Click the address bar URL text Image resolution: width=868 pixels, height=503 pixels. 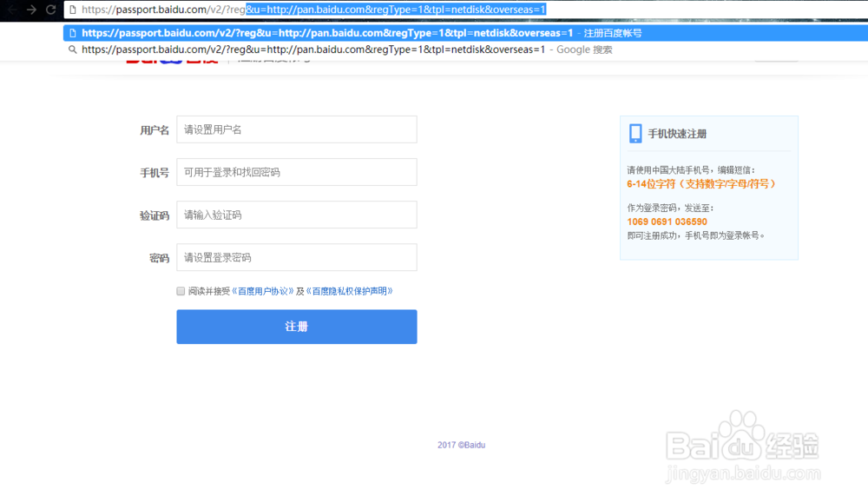(x=314, y=10)
